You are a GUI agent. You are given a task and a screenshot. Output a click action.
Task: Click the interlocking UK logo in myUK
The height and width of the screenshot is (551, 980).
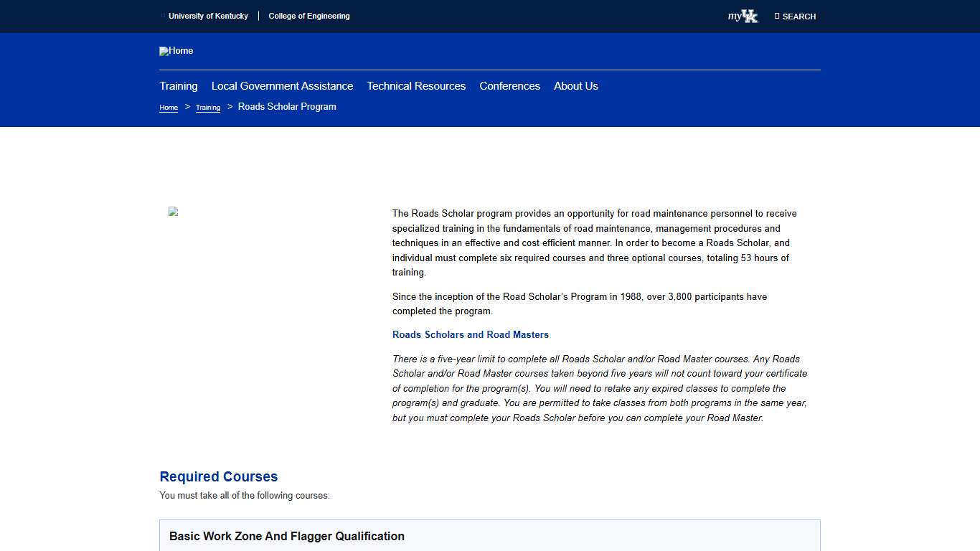click(x=750, y=17)
